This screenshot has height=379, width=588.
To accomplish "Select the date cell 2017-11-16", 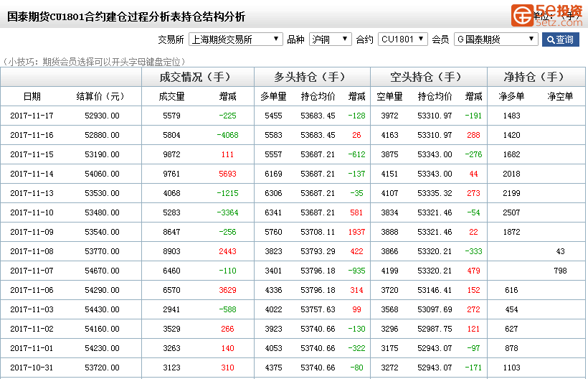I will (32, 135).
